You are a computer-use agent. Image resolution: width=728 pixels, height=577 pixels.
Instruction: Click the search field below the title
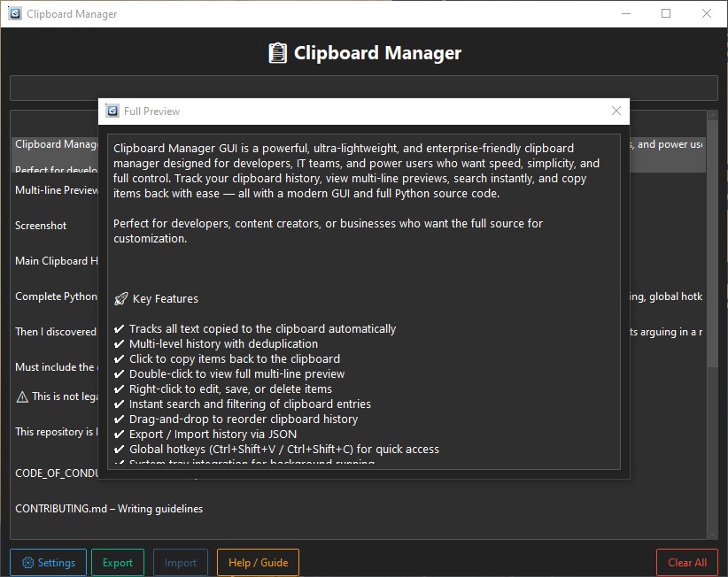364,88
